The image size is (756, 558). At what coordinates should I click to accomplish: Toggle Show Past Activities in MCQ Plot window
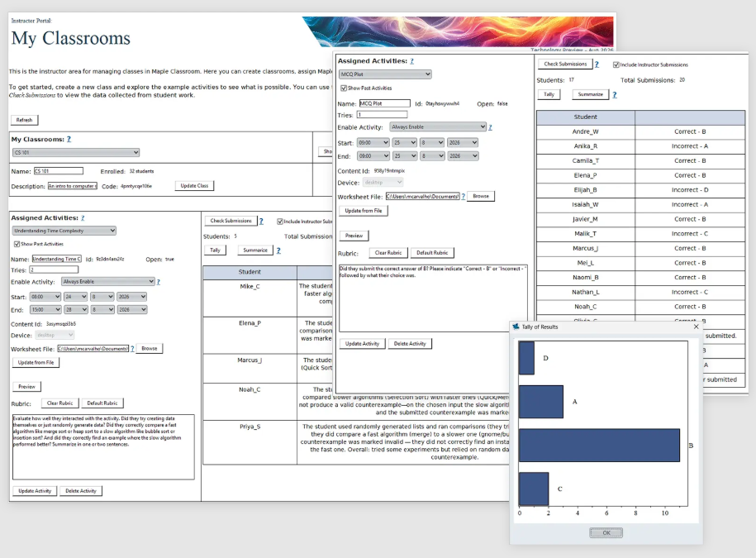coord(344,88)
